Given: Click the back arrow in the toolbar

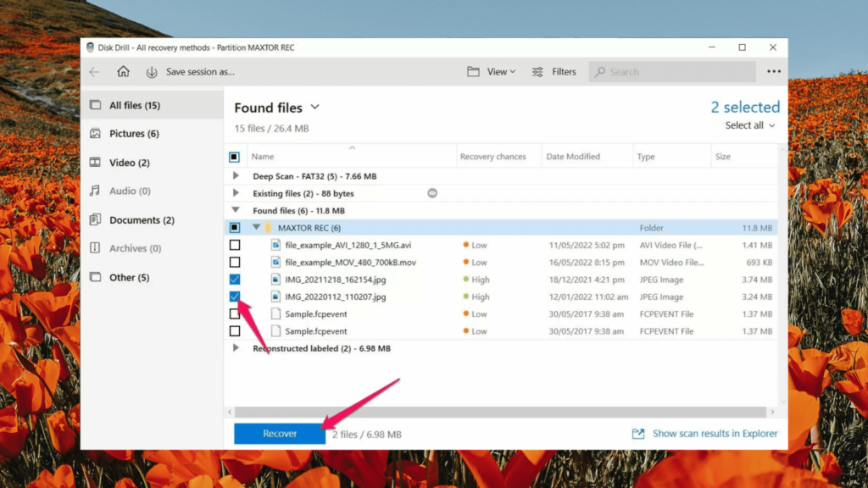Looking at the screenshot, I should pos(95,71).
